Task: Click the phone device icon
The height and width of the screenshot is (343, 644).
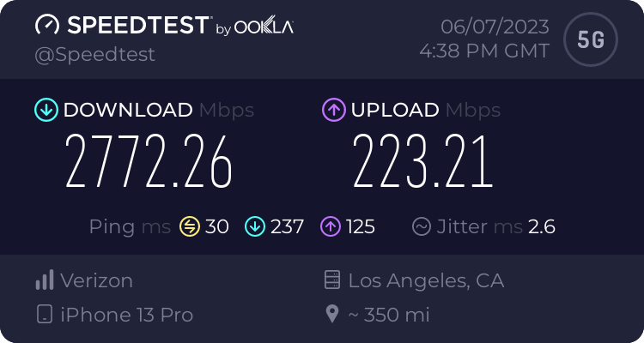Action: (45, 315)
